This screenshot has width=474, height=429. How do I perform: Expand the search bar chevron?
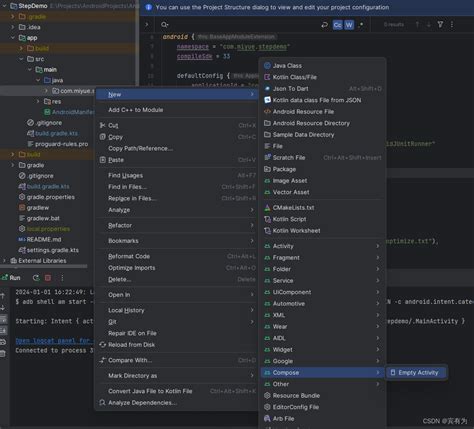pos(147,25)
